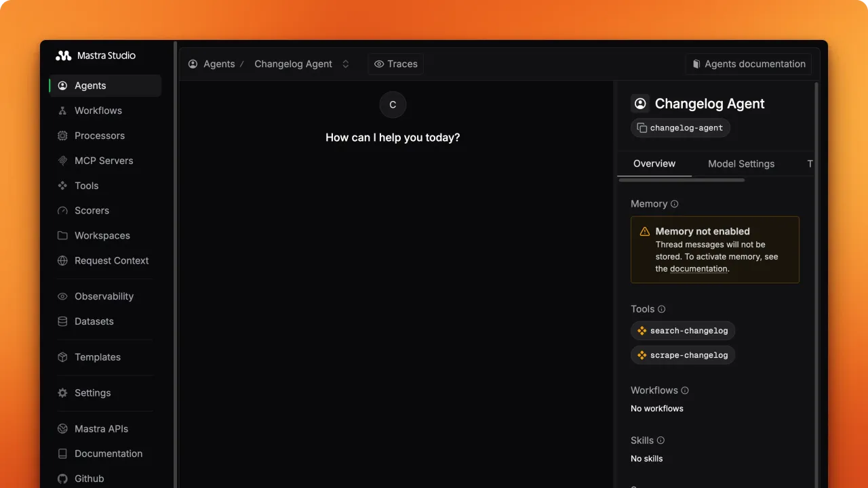The width and height of the screenshot is (868, 488).
Task: Switch to the Model Settings tab
Action: click(x=741, y=163)
